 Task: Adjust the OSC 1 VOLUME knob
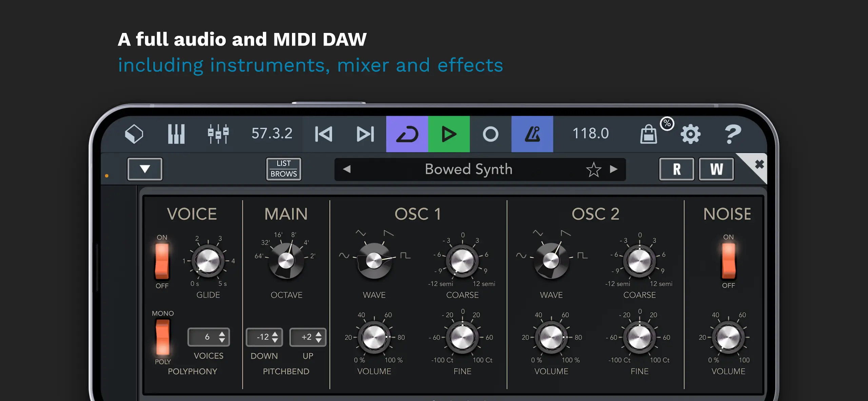coord(374,337)
